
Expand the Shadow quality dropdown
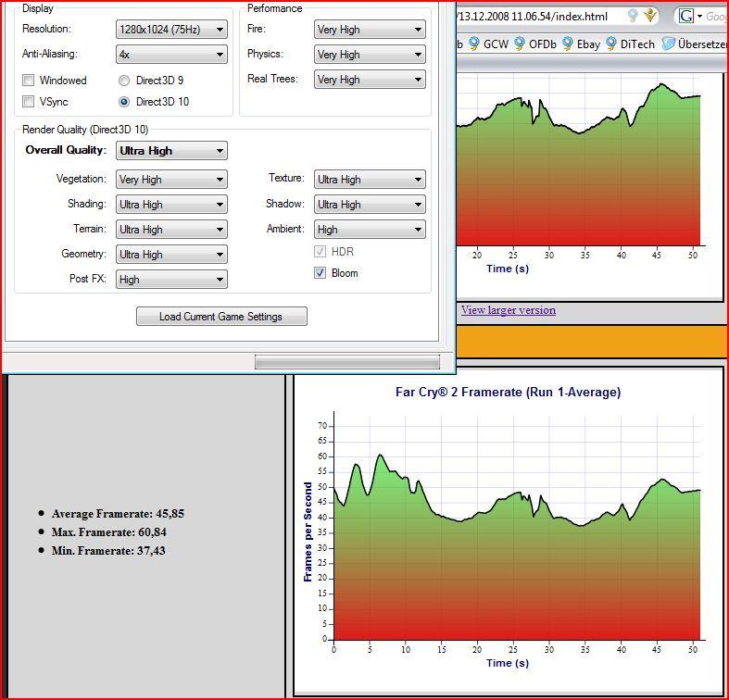click(x=370, y=205)
